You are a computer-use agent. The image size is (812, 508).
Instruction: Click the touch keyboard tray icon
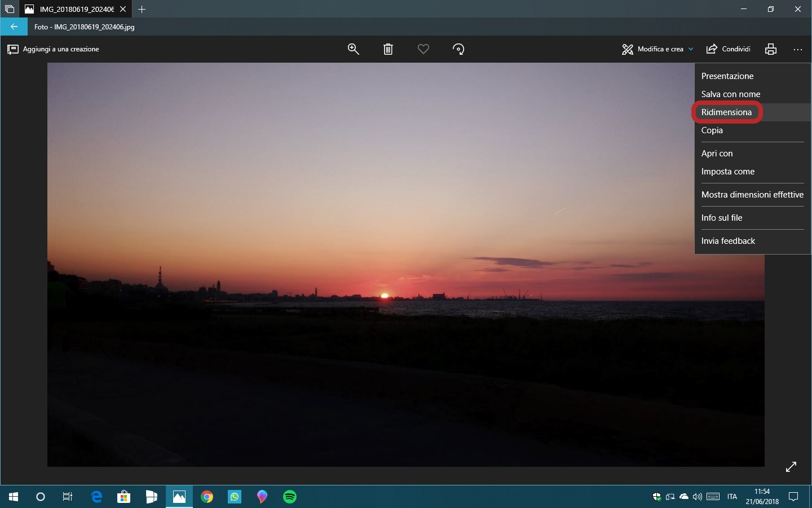[x=713, y=497]
